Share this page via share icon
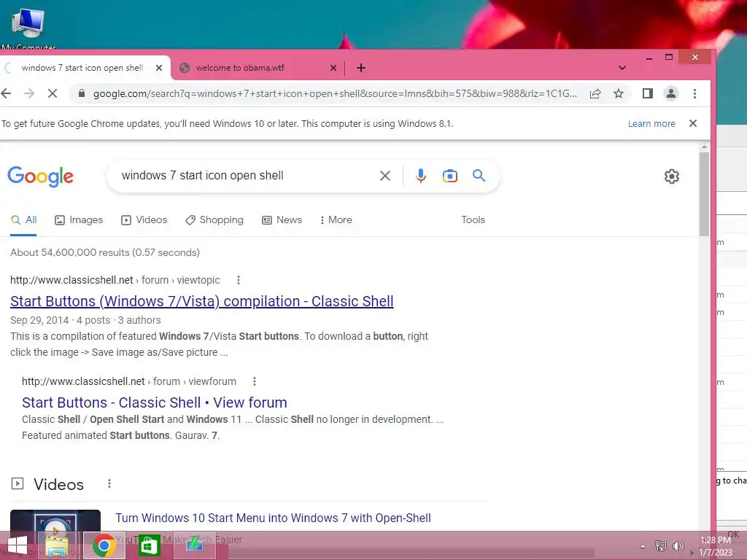The width and height of the screenshot is (747, 560). point(595,93)
